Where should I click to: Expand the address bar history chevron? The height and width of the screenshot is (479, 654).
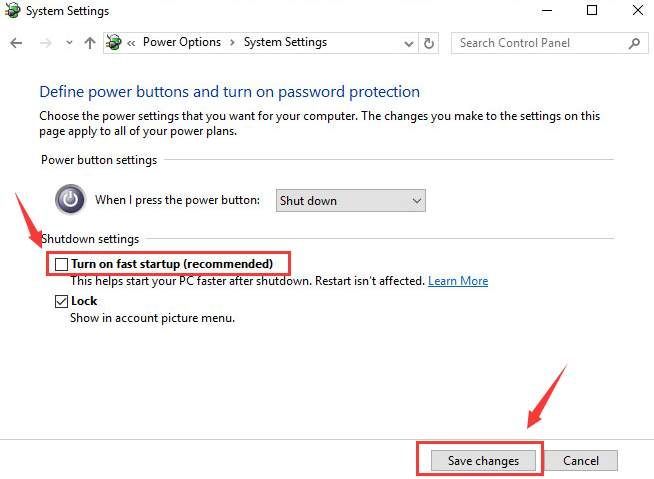(x=409, y=44)
